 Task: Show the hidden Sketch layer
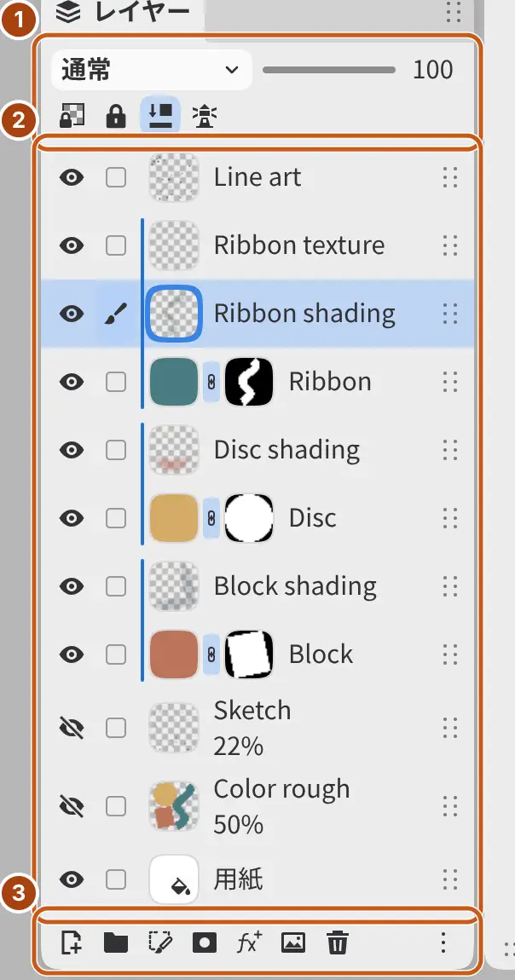(x=72, y=728)
